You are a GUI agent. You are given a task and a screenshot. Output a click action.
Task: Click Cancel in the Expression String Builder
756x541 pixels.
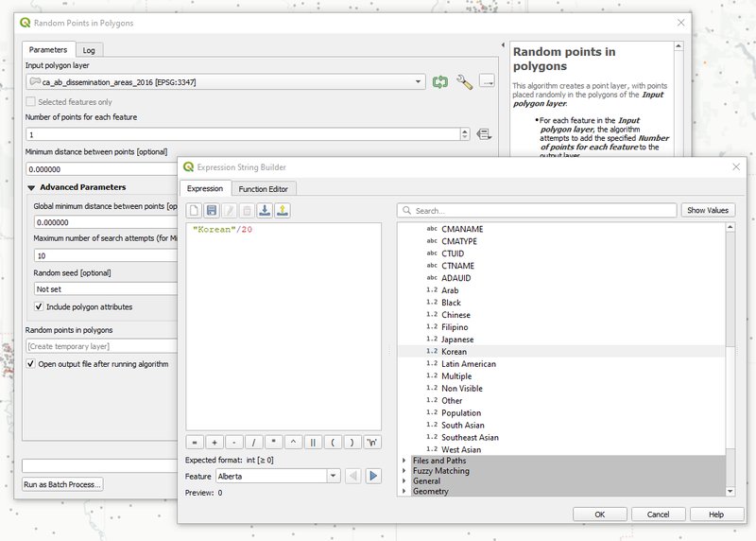(x=658, y=515)
